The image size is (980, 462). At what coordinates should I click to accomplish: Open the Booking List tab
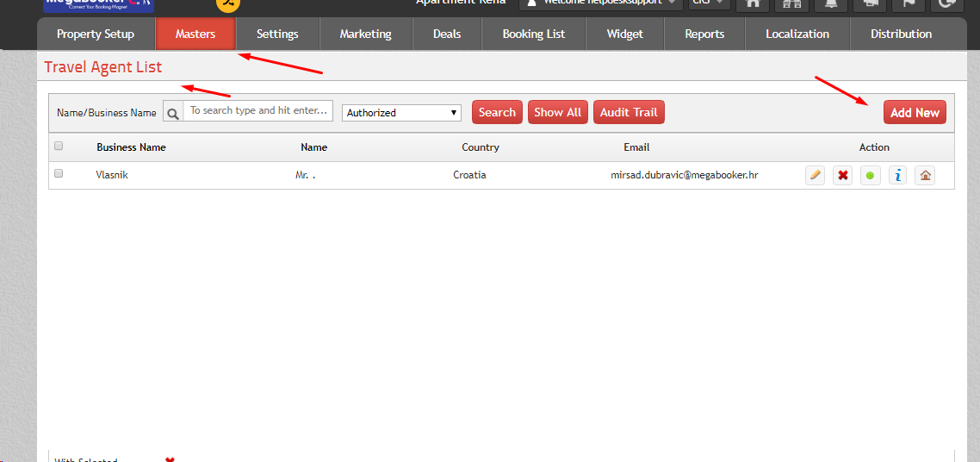(534, 34)
